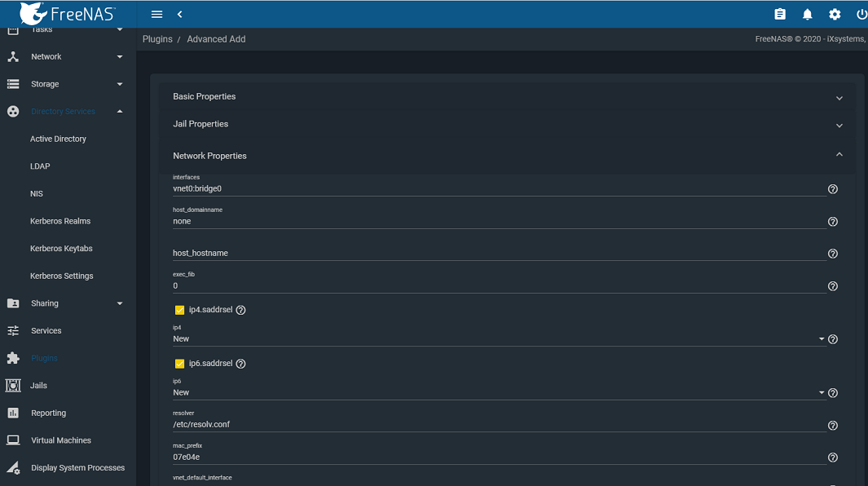868x486 pixels.
Task: Expand Basic Properties section
Action: click(x=507, y=96)
